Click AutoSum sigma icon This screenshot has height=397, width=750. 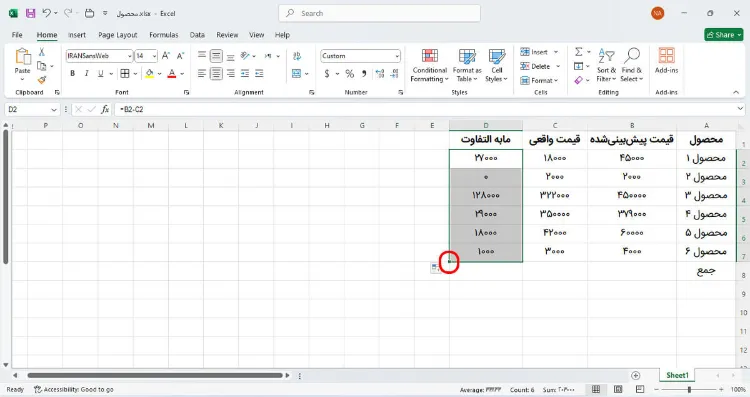point(578,52)
